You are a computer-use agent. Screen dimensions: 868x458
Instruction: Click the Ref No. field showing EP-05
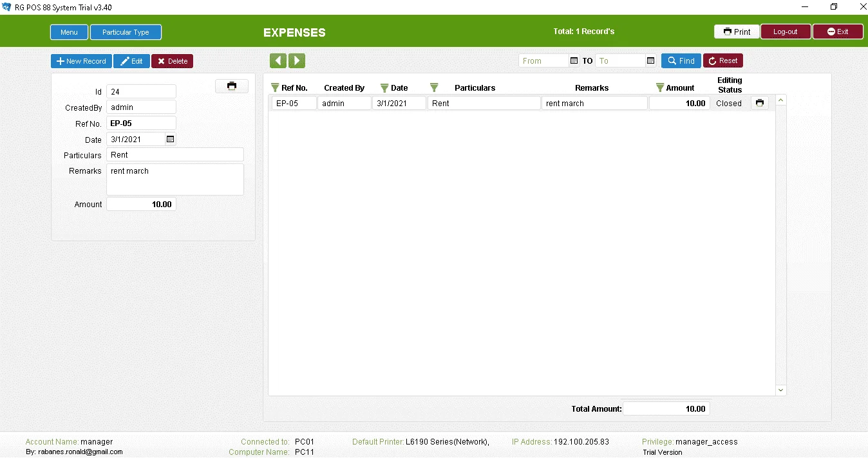point(141,124)
